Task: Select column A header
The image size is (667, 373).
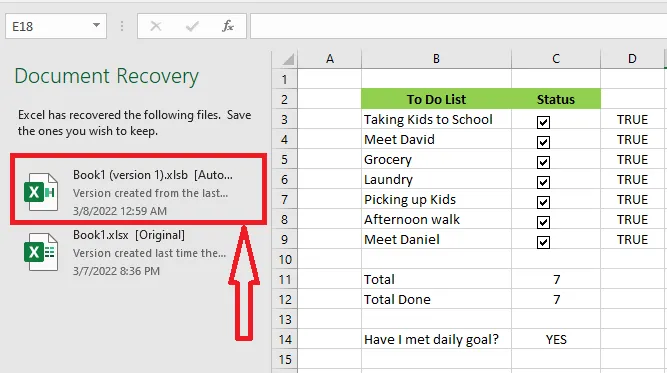Action: click(x=330, y=59)
